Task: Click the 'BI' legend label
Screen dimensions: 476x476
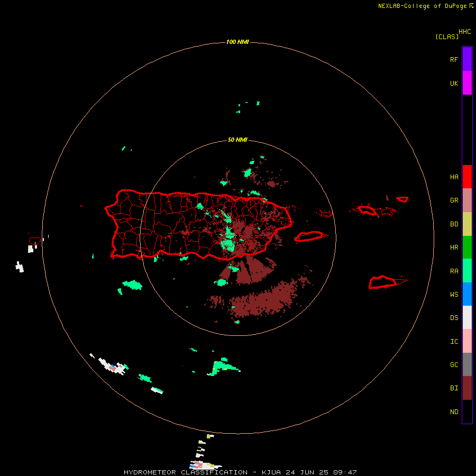Action: pos(454,388)
